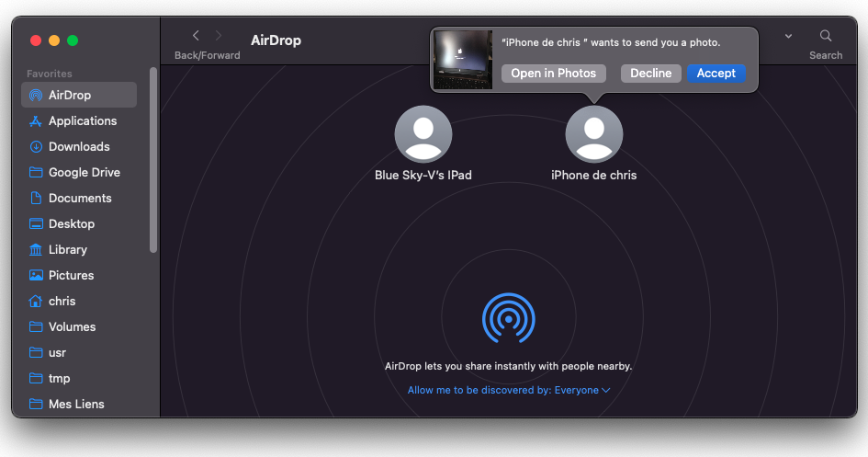Click the Applications icon in the sidebar

(x=36, y=120)
